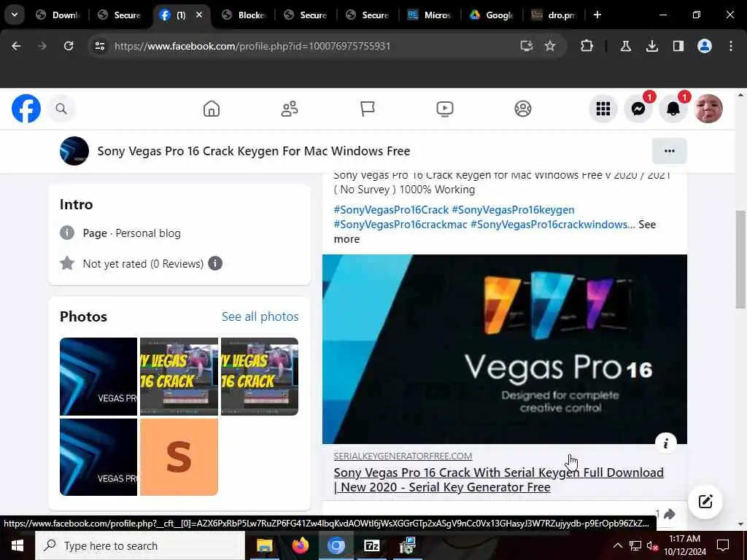Open the Notifications bell
Screen dimensions: 747x560
(673, 109)
